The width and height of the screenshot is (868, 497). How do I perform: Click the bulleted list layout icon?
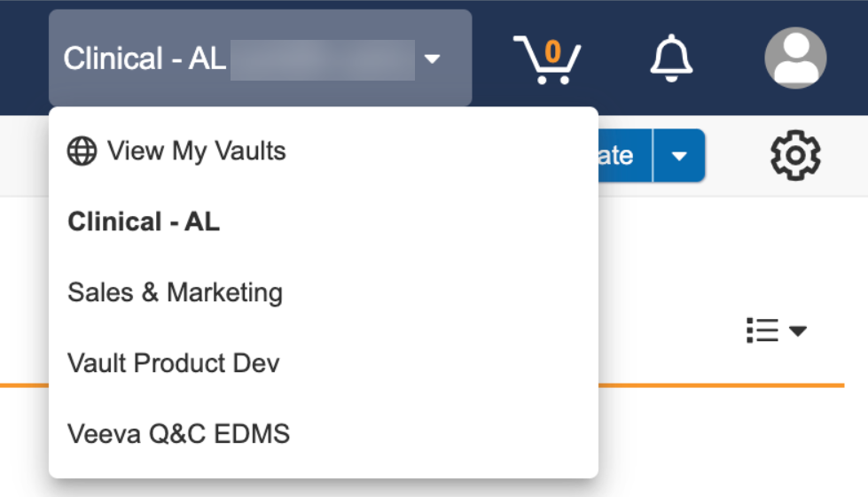[762, 330]
